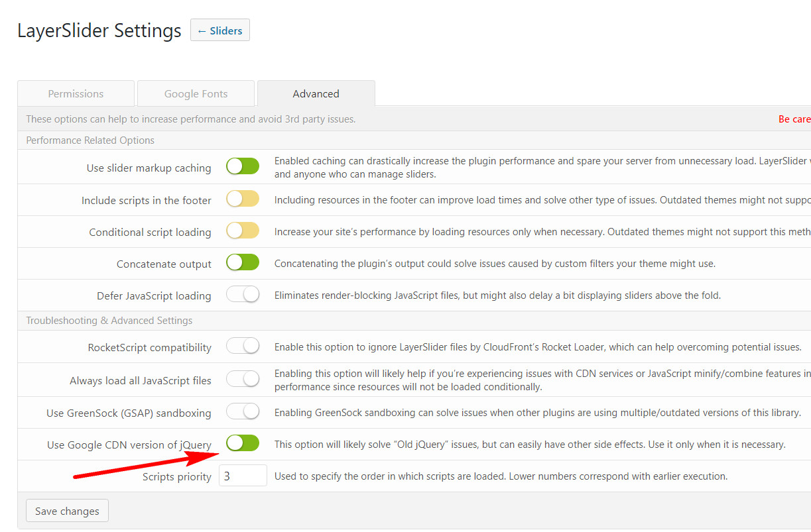Image resolution: width=811 pixels, height=532 pixels.
Task: Enable Defer JavaScript loading
Action: [243, 294]
